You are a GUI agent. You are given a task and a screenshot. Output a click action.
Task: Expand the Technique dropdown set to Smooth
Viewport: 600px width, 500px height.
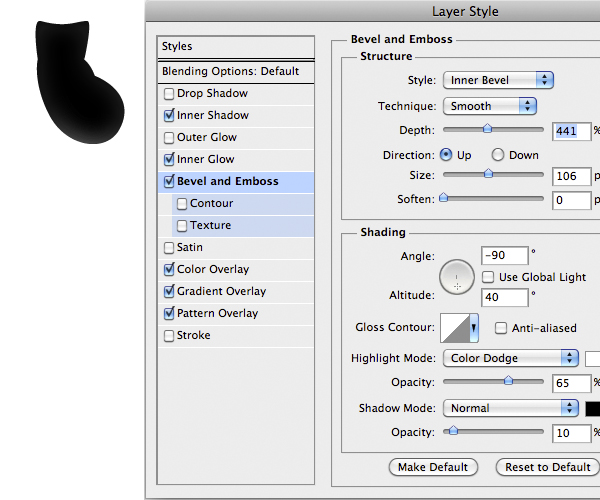pos(489,106)
